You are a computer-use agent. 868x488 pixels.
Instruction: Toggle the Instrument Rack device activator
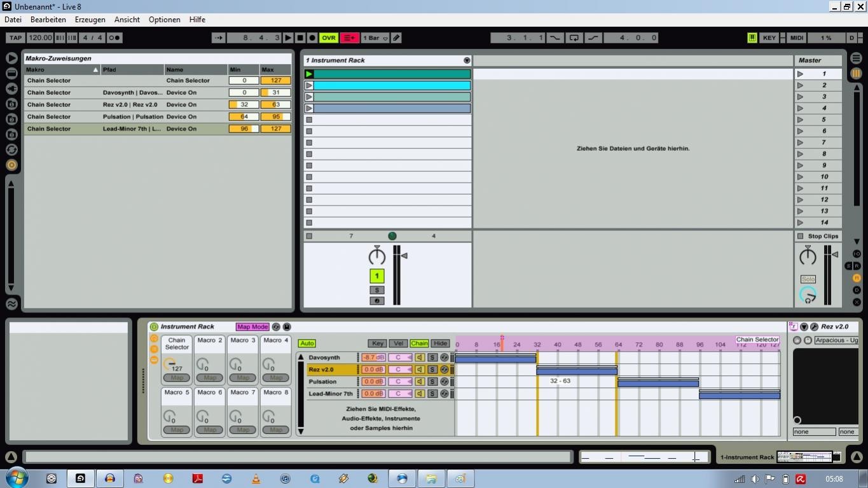154,327
